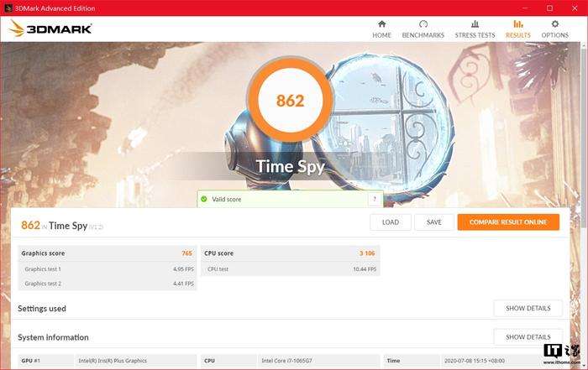
Task: Minimize the 3DMark window
Action: point(525,8)
